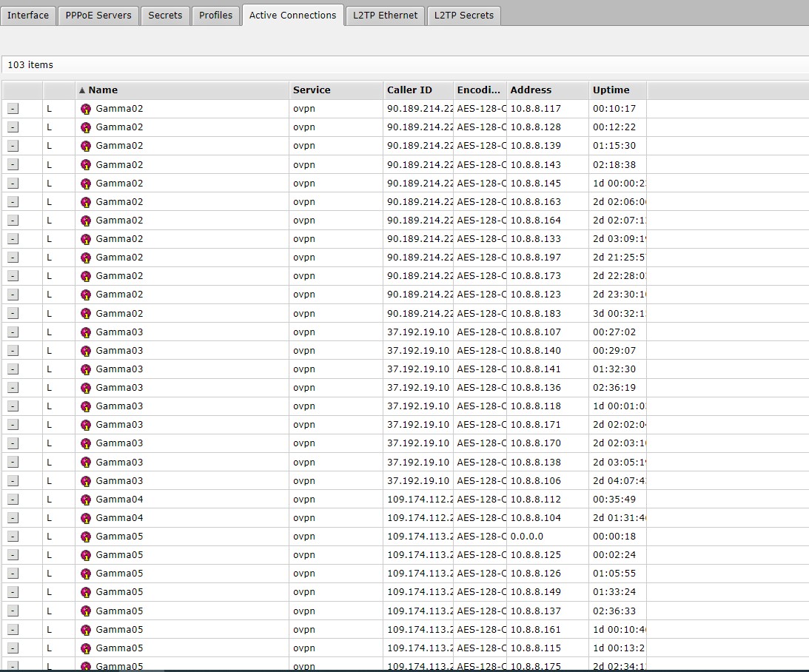Remove the Gamma05 connection with address 0.0.0.0
The image size is (809, 672).
[13, 537]
